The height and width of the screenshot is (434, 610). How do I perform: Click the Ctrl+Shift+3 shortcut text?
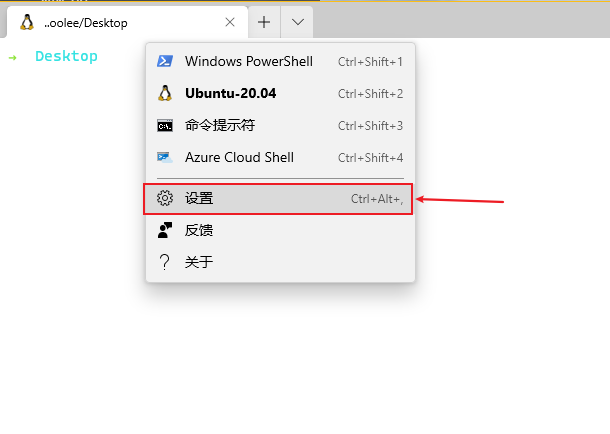[x=370, y=126]
